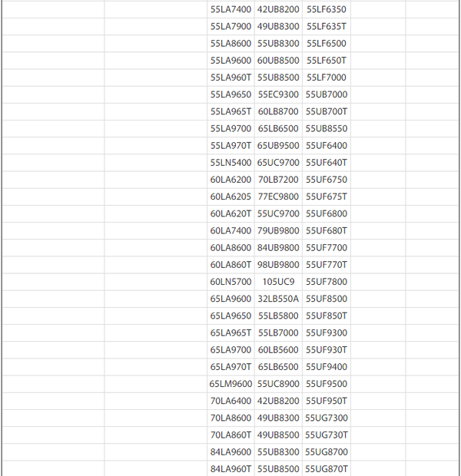Image resolution: width=461 pixels, height=476 pixels.
Task: Select the 55LN5400 cell
Action: [x=231, y=163]
